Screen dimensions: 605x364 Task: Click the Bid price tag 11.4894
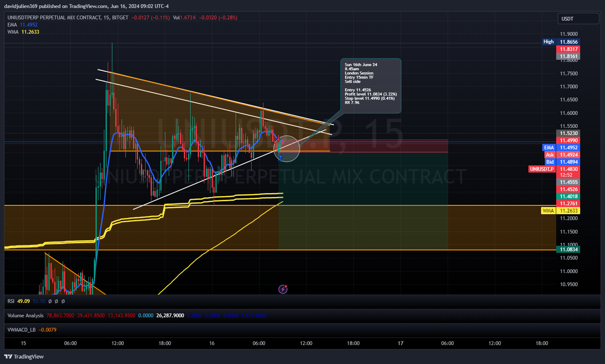pos(568,162)
